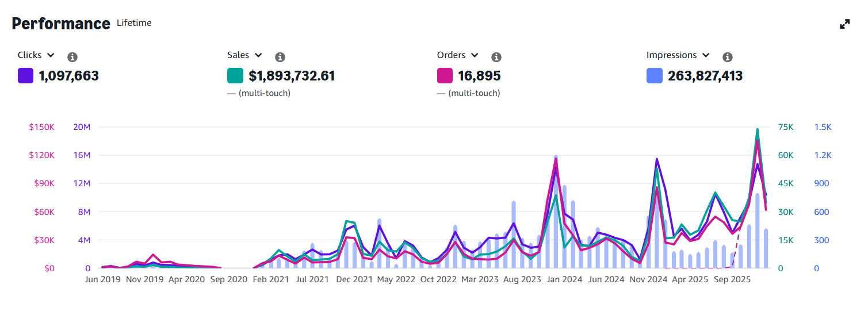Click the Lifetime date range label
Viewport: 868px width, 319px height.
point(134,23)
